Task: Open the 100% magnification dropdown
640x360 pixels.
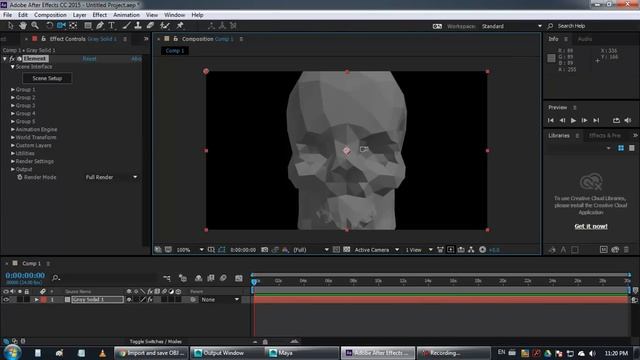Action: coord(189,249)
